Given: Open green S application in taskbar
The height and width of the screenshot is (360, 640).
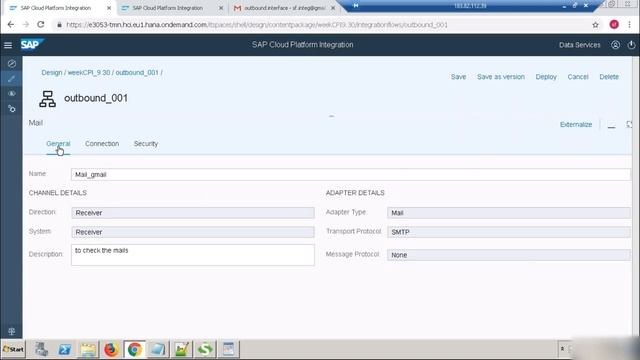Looking at the screenshot, I should pyautogui.click(x=205, y=349).
